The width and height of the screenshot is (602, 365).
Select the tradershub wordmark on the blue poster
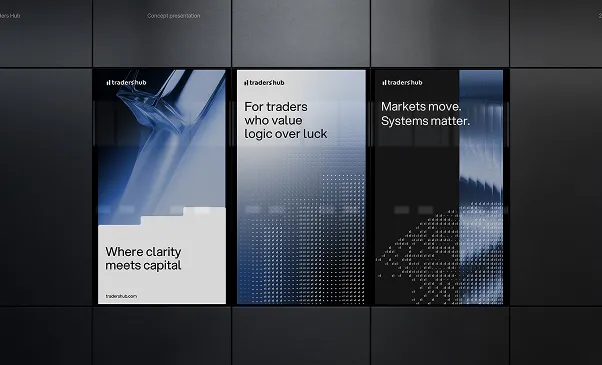(129, 83)
